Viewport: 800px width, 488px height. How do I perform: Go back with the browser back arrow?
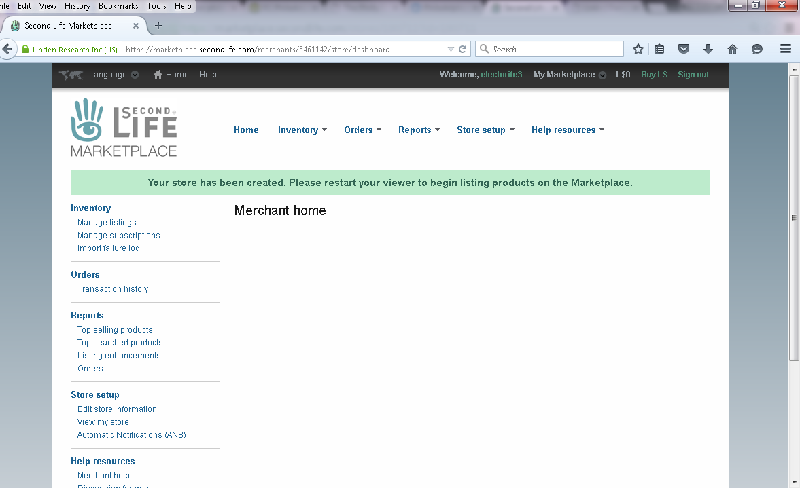[7, 49]
